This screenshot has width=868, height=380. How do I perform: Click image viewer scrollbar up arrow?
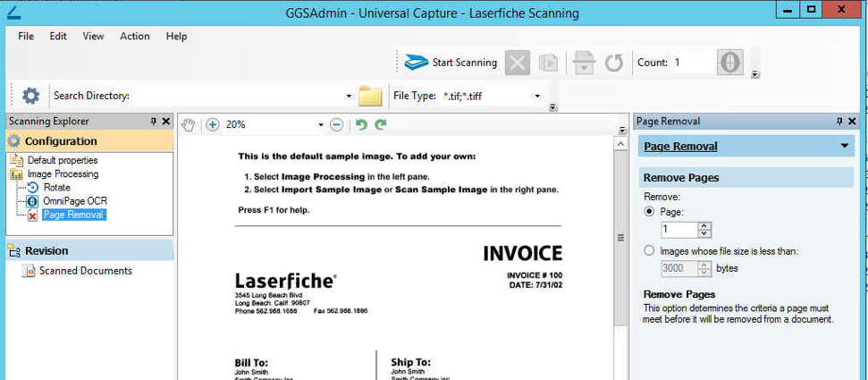tap(621, 144)
